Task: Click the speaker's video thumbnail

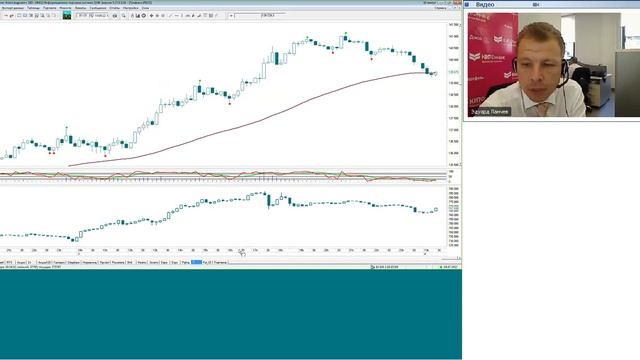Action: pos(554,64)
